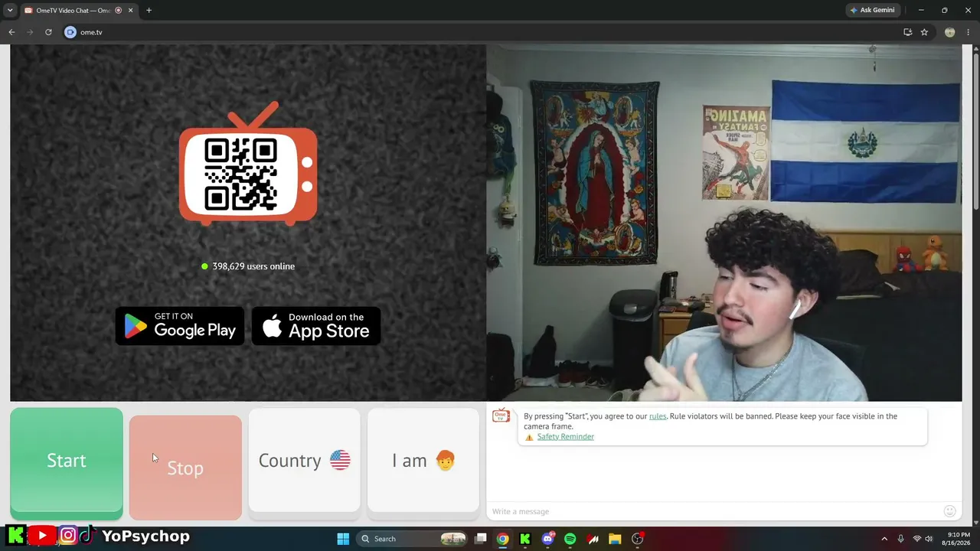
Task: Open File Explorer from the taskbar
Action: tap(615, 539)
